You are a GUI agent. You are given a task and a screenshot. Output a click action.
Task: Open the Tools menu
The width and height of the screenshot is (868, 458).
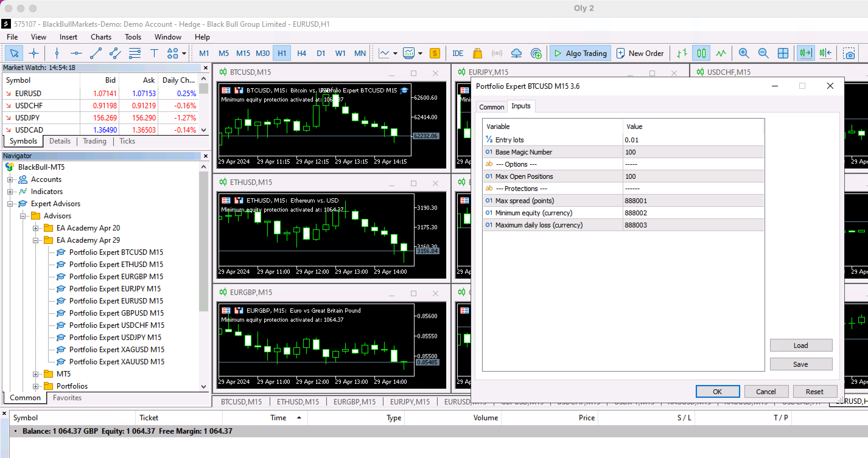tap(133, 37)
